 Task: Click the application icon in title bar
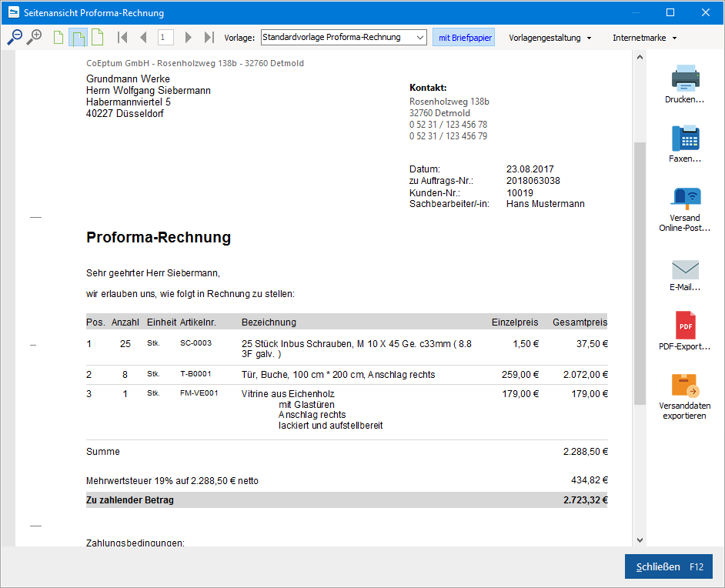[x=14, y=12]
